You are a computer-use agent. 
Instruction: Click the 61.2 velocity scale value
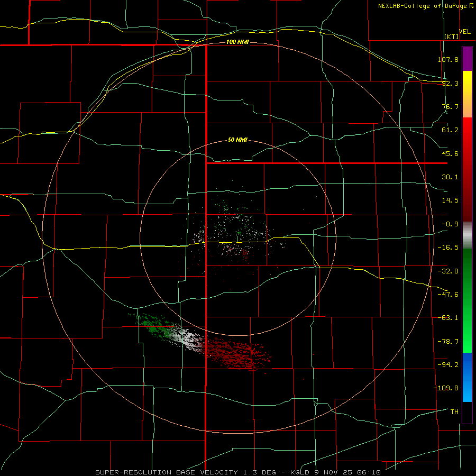coord(450,130)
